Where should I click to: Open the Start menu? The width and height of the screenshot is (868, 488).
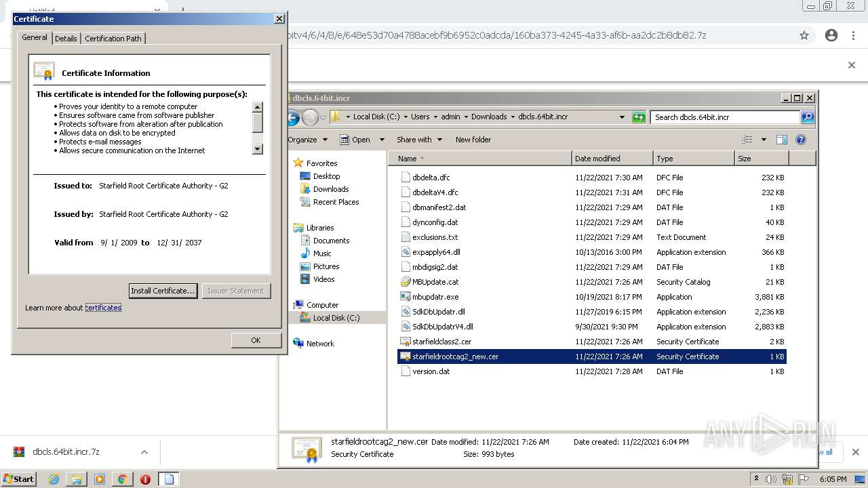tap(19, 479)
